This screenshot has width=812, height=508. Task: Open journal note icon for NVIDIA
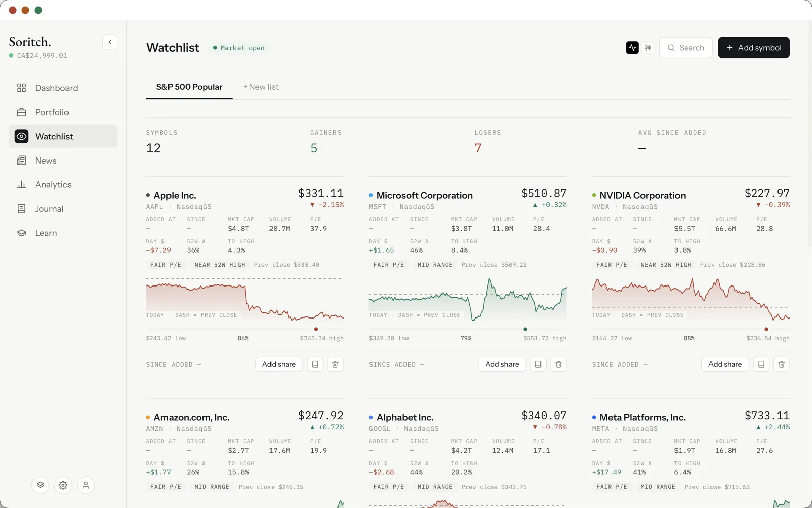tap(761, 364)
